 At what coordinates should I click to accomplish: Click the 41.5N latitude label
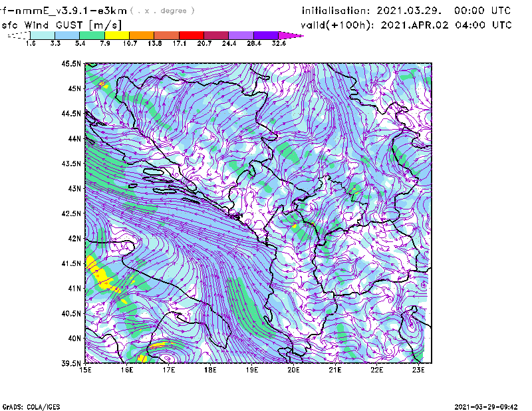[x=71, y=263]
